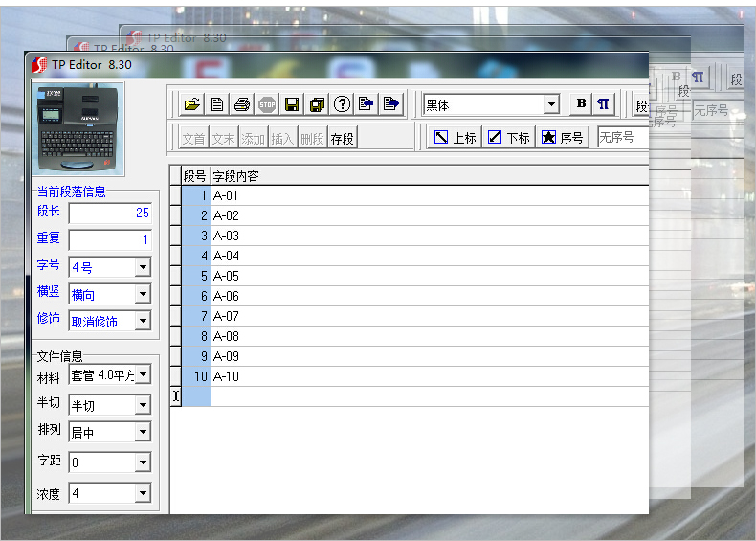Click the export icon with right arrow
756x541 pixels.
tap(390, 104)
